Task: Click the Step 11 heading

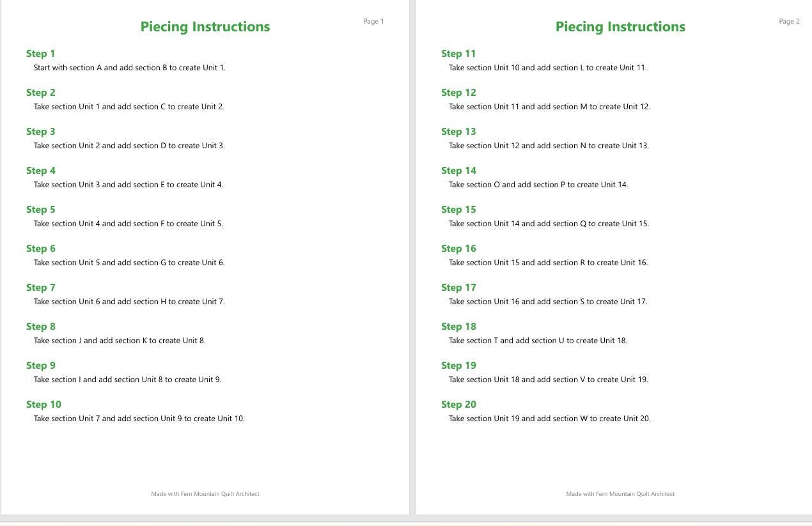Action: click(x=458, y=54)
